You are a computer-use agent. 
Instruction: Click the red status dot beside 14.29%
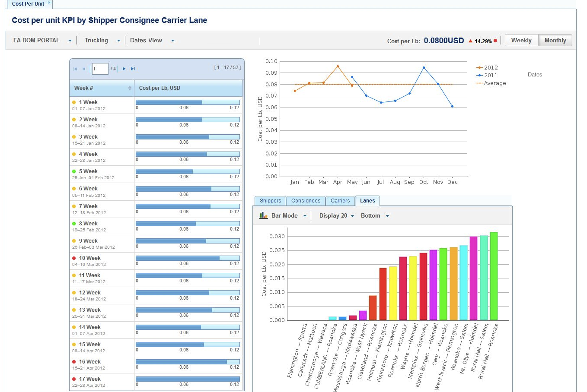[x=495, y=41]
